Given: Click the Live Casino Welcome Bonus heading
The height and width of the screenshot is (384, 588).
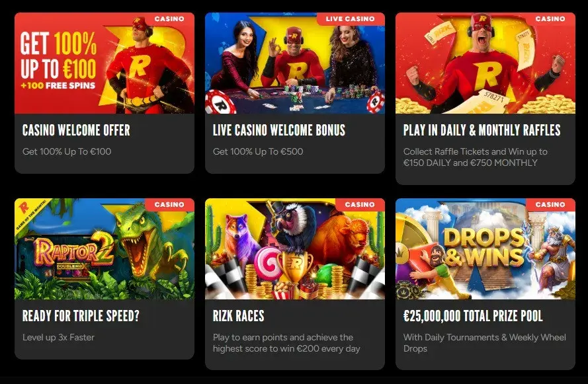Looking at the screenshot, I should pyautogui.click(x=279, y=130).
